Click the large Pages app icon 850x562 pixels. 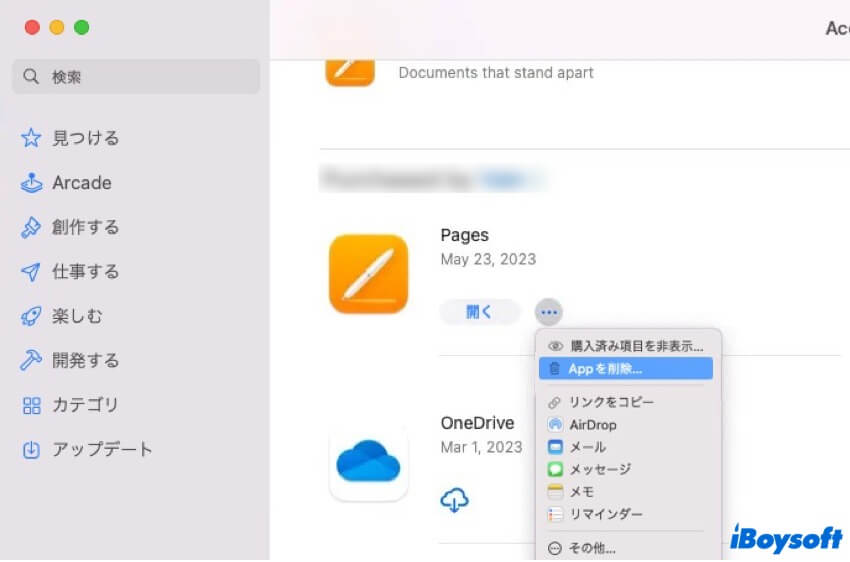[x=369, y=274]
